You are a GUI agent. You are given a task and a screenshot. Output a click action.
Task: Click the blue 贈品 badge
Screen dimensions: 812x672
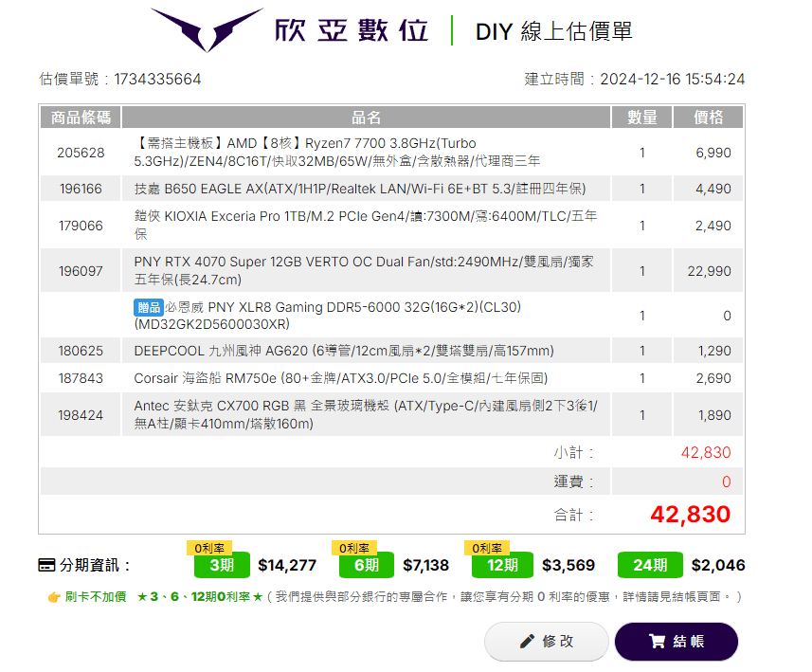[x=149, y=307]
